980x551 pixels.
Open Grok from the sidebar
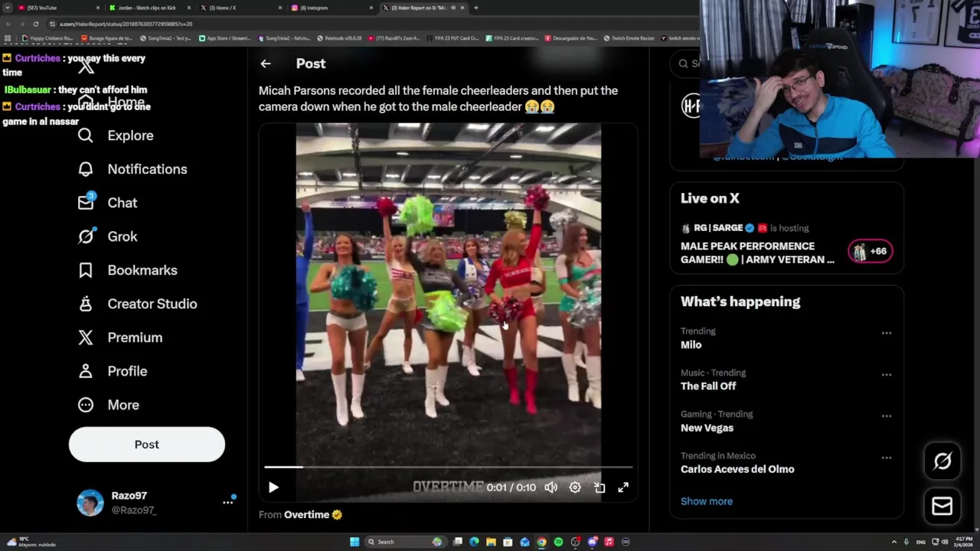point(107,236)
